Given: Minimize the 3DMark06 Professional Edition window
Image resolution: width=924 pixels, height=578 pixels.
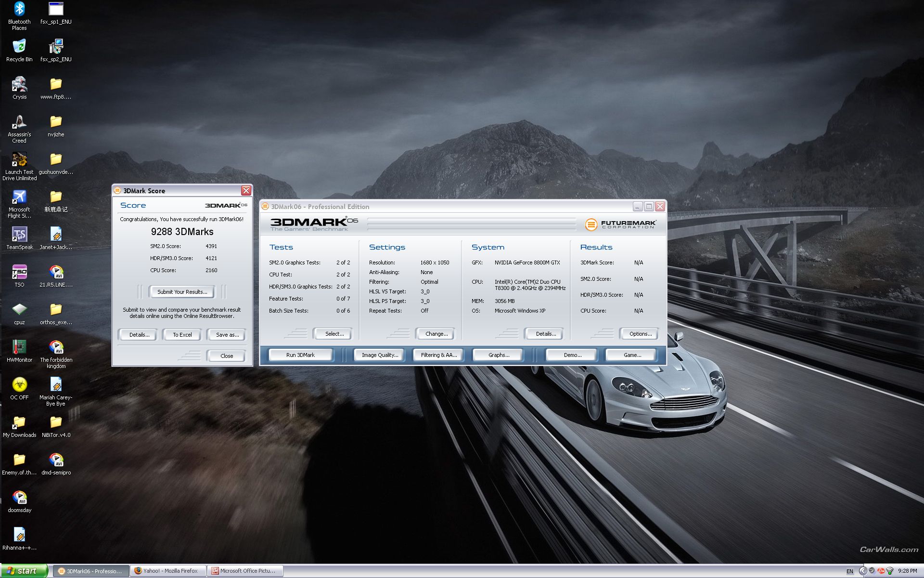Looking at the screenshot, I should point(638,207).
